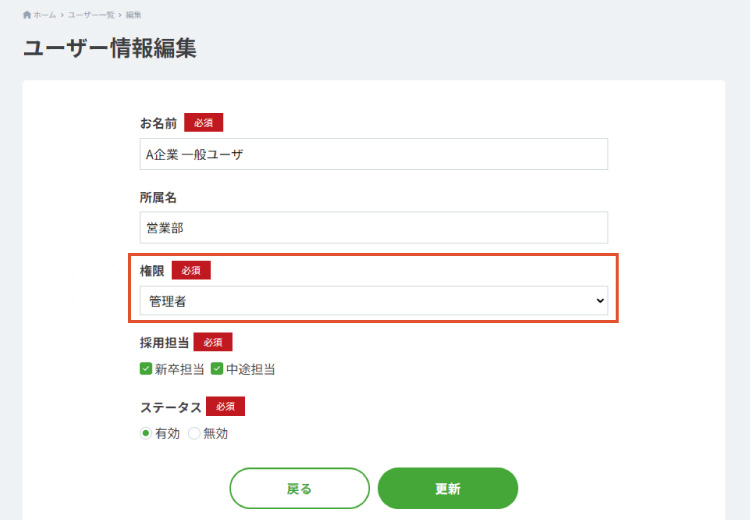Toggle the 中途担当 checkbox
This screenshot has height=520, width=750.
217,369
